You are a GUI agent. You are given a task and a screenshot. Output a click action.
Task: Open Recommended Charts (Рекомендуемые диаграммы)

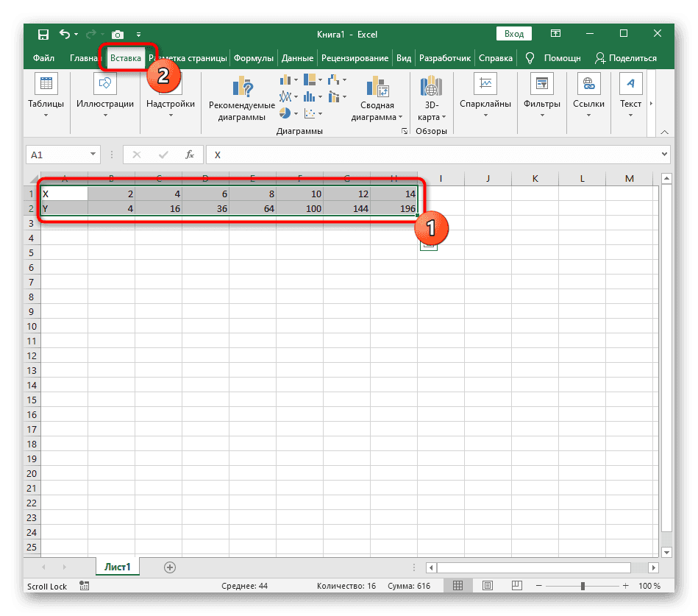(x=242, y=100)
